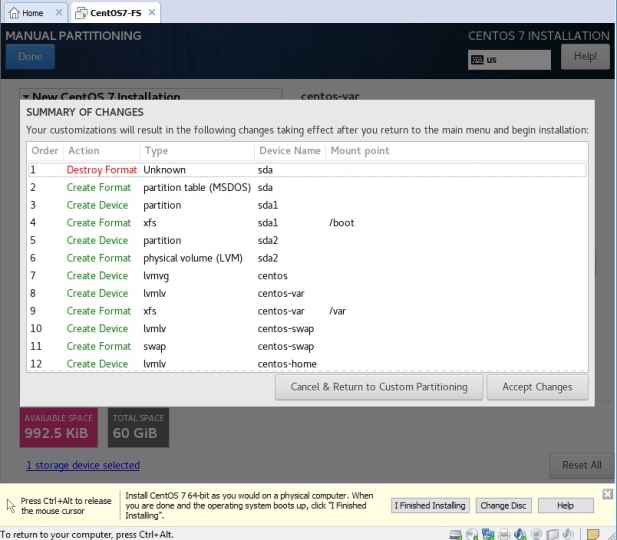
Task: Click the lightbulb hint icon in yellow bar
Action: point(11,505)
